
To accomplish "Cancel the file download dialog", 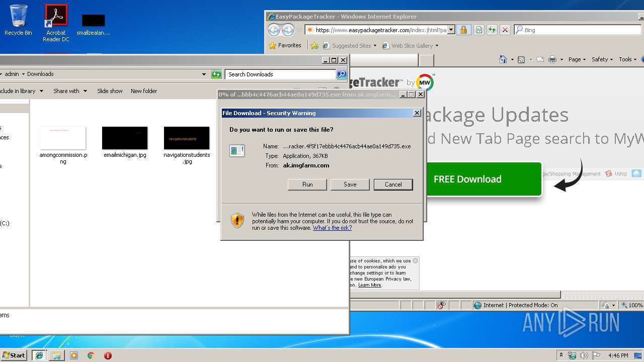I will coord(393,185).
